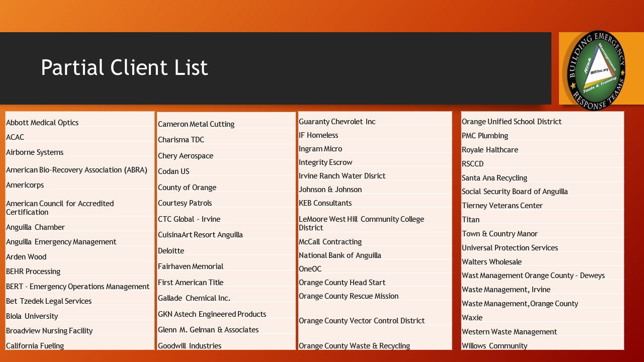The width and height of the screenshot is (644, 362).
Task: Select American Council for Accredited Certification
Action: [60, 208]
